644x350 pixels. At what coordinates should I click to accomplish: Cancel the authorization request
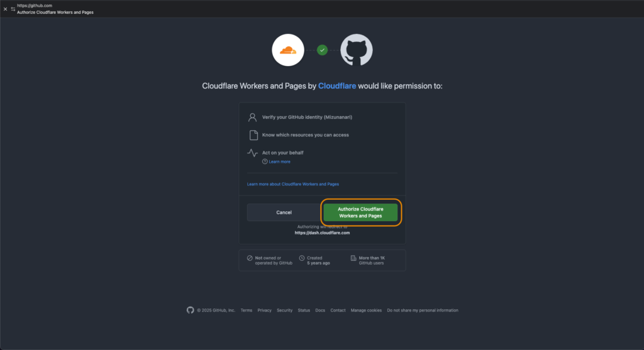(284, 212)
